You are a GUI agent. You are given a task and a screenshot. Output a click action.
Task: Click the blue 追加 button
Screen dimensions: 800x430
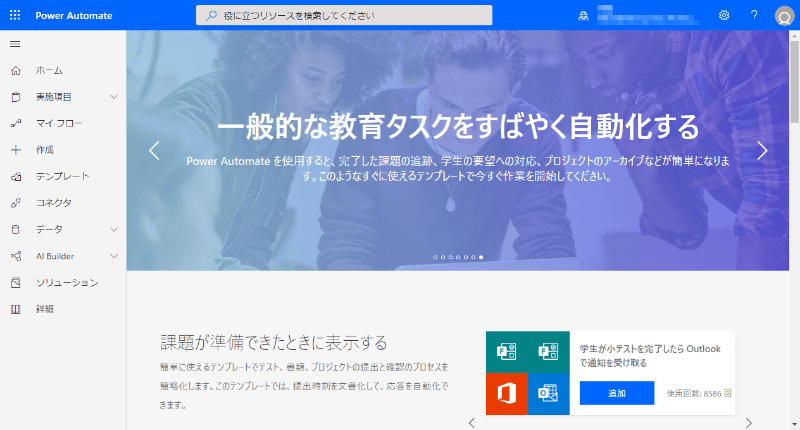617,393
